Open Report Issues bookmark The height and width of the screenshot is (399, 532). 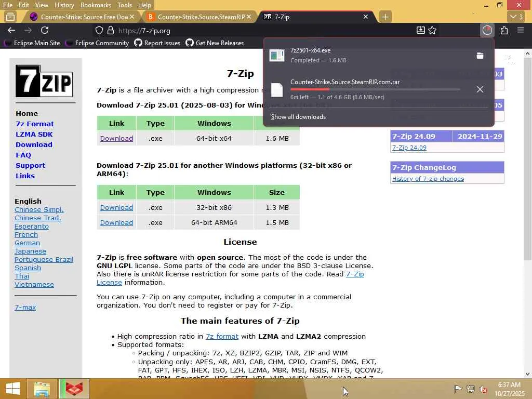coord(157,43)
